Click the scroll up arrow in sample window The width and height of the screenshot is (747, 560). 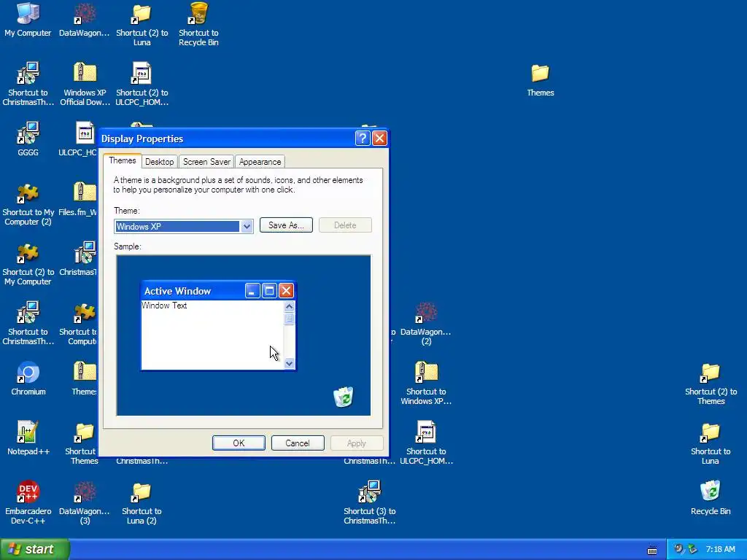pyautogui.click(x=289, y=306)
